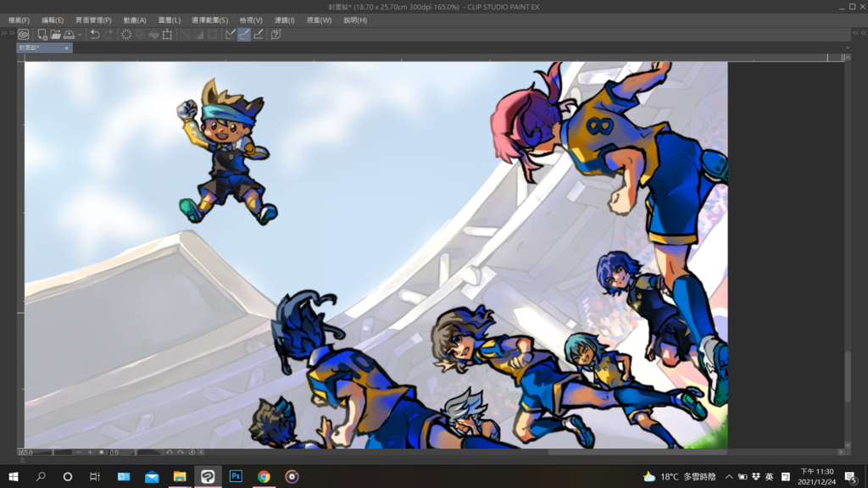Click down arrow of vertical scrollbar
This screenshot has height=488, width=868.
pyautogui.click(x=848, y=445)
